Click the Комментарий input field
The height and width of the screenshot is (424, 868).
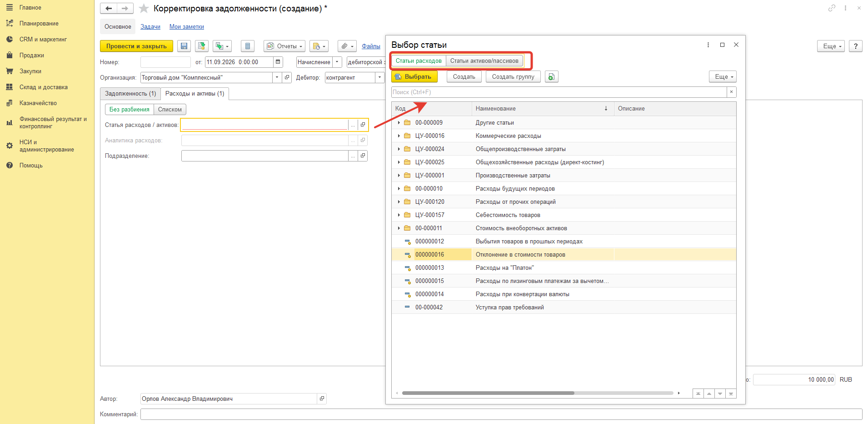[x=501, y=414]
